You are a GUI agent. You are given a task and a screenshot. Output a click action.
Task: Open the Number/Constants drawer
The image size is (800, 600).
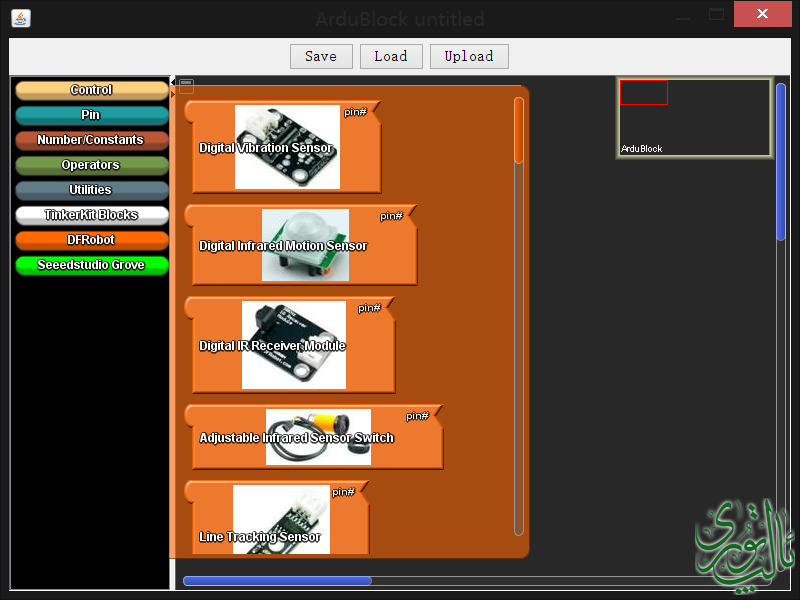92,140
